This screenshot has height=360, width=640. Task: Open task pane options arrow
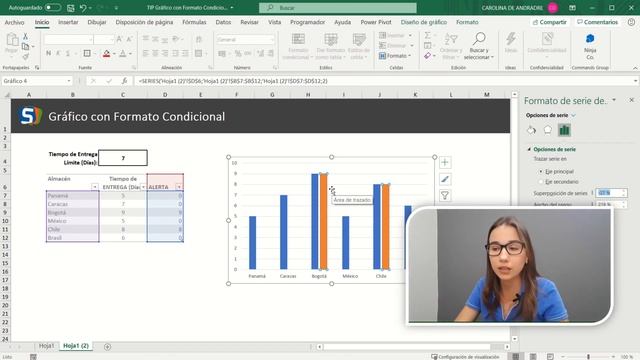click(614, 100)
